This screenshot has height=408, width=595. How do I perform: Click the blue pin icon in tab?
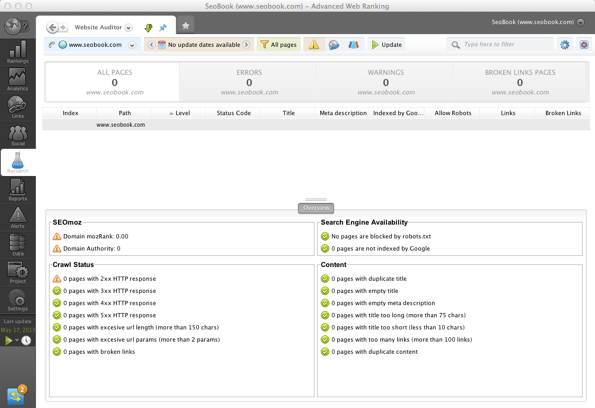163,28
